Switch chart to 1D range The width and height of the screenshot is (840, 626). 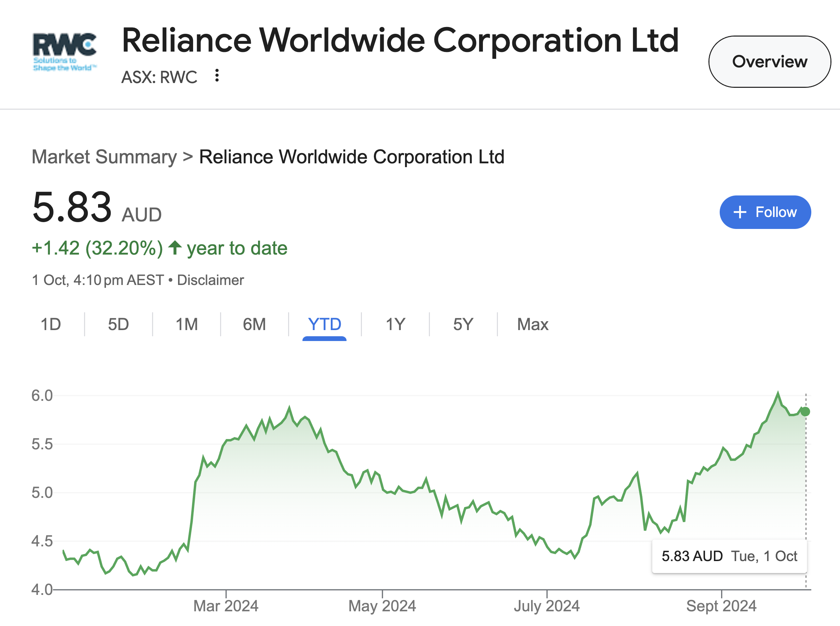pos(50,324)
